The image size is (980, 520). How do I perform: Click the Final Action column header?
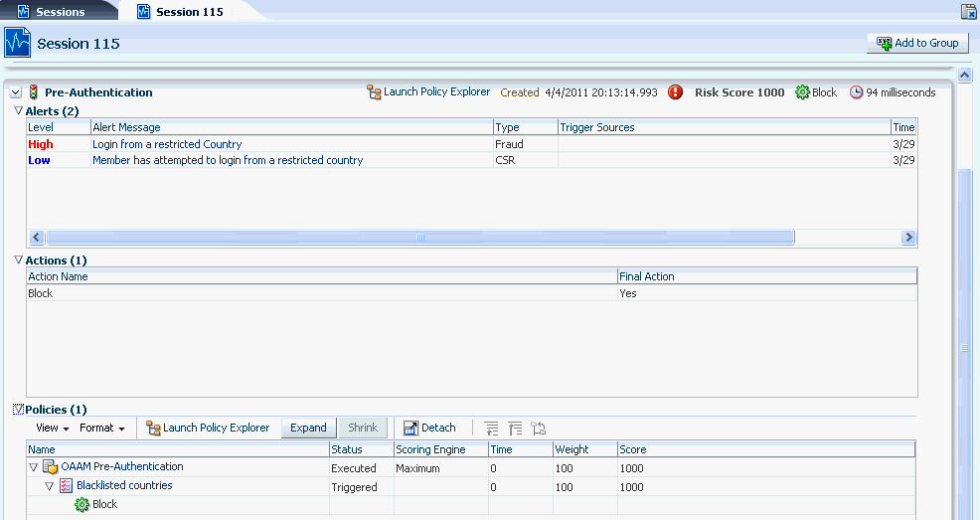click(x=767, y=276)
